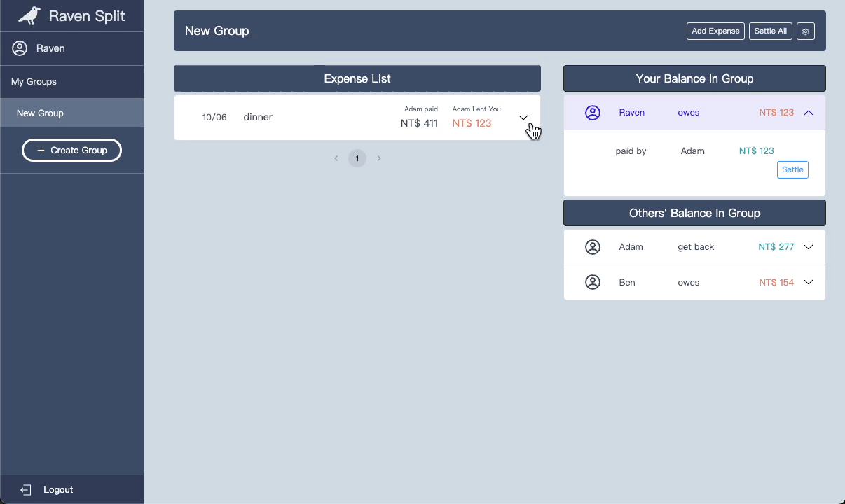
Task: Click the Expense List header
Action: pyautogui.click(x=357, y=78)
